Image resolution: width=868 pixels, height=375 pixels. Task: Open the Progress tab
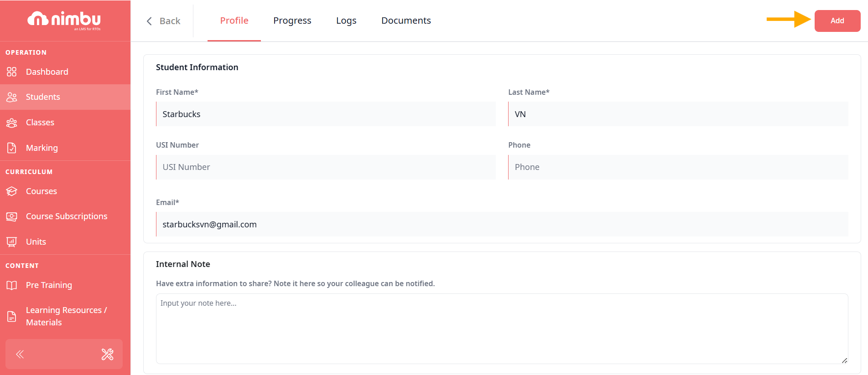(x=292, y=21)
